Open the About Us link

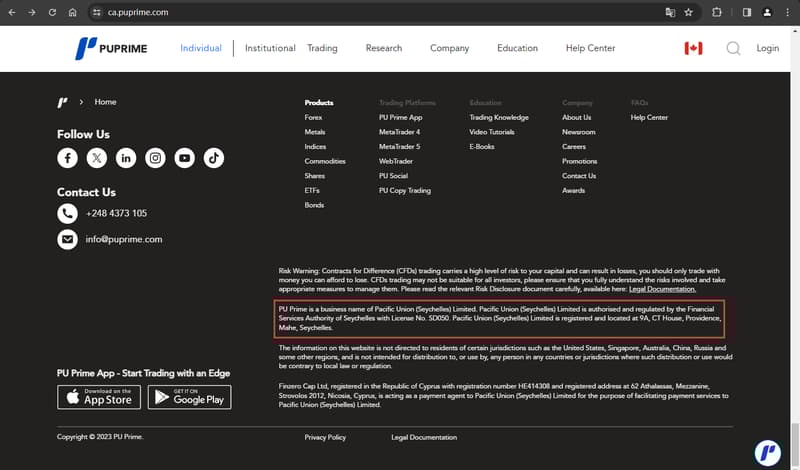[577, 117]
